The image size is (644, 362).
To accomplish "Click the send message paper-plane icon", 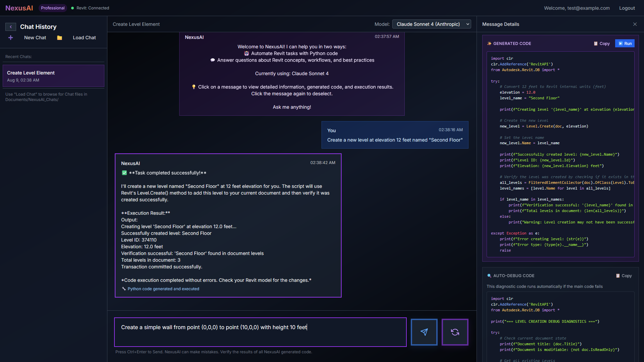I will click(424, 332).
